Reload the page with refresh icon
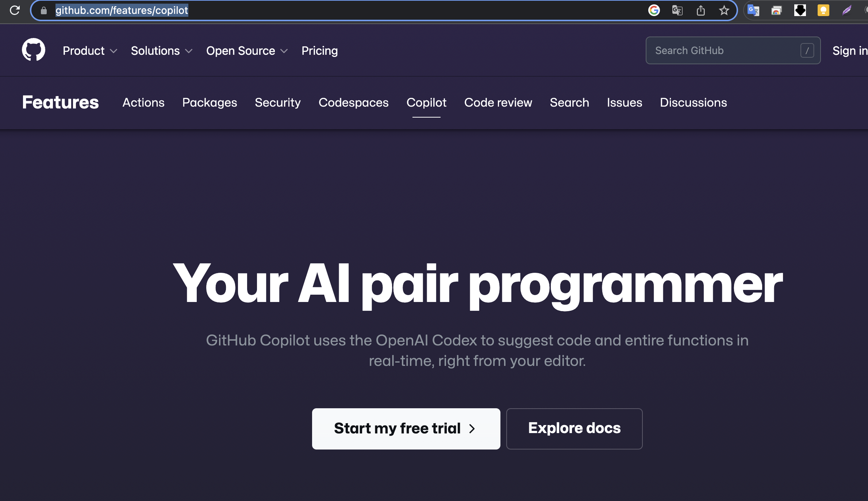The height and width of the screenshot is (501, 868). pos(15,10)
